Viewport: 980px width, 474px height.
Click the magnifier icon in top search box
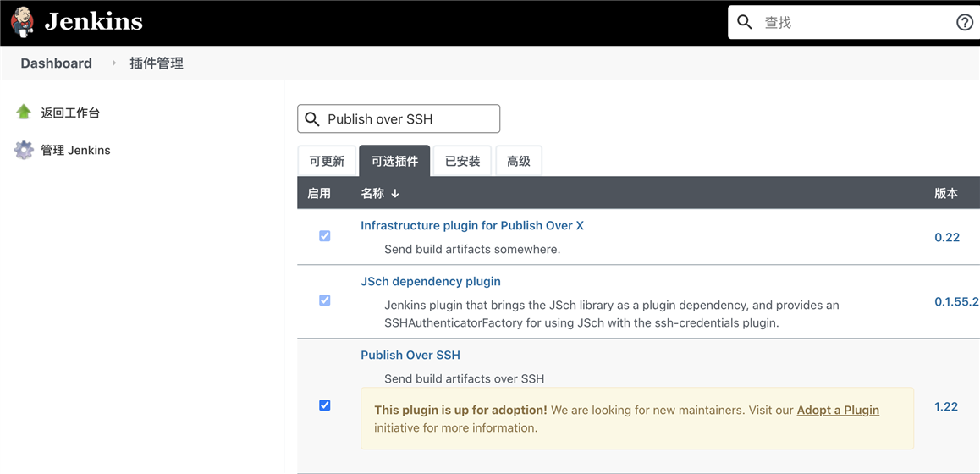(745, 23)
